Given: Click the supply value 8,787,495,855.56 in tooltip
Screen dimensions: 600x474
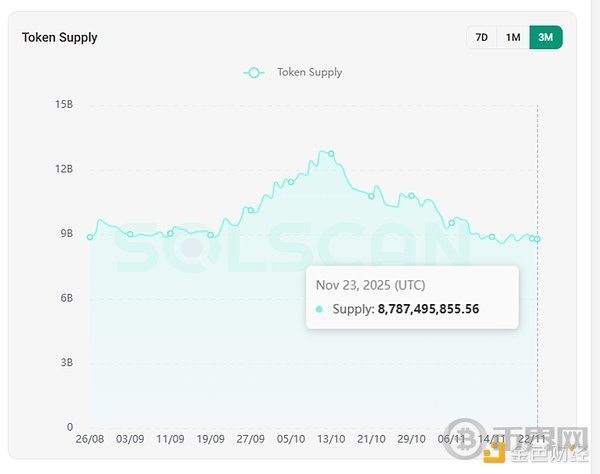Looking at the screenshot, I should pos(428,309).
